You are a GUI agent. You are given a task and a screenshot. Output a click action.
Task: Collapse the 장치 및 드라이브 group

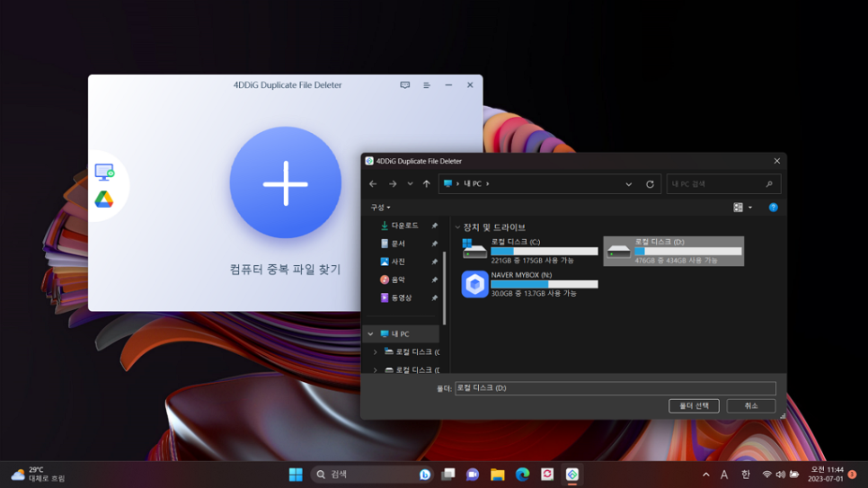point(457,227)
